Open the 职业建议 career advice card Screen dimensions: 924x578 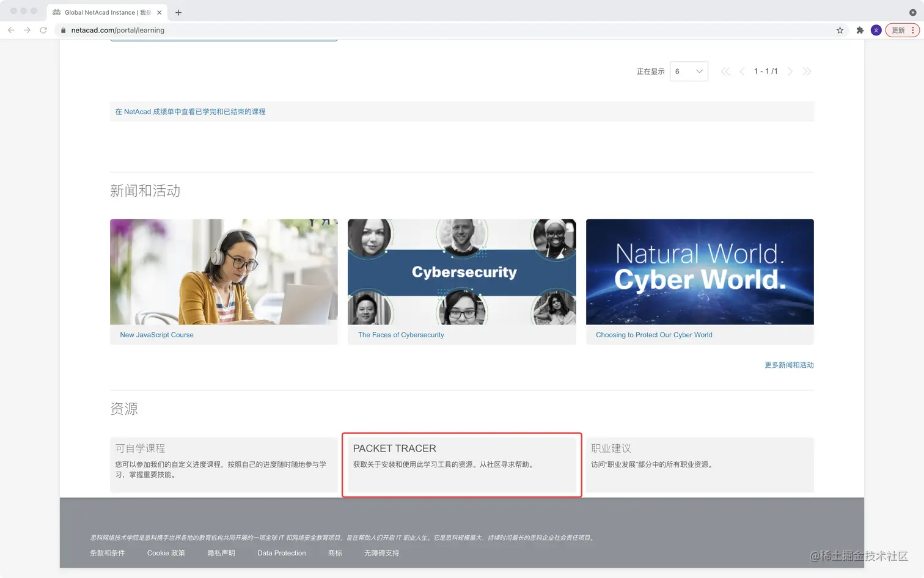[x=700, y=465]
